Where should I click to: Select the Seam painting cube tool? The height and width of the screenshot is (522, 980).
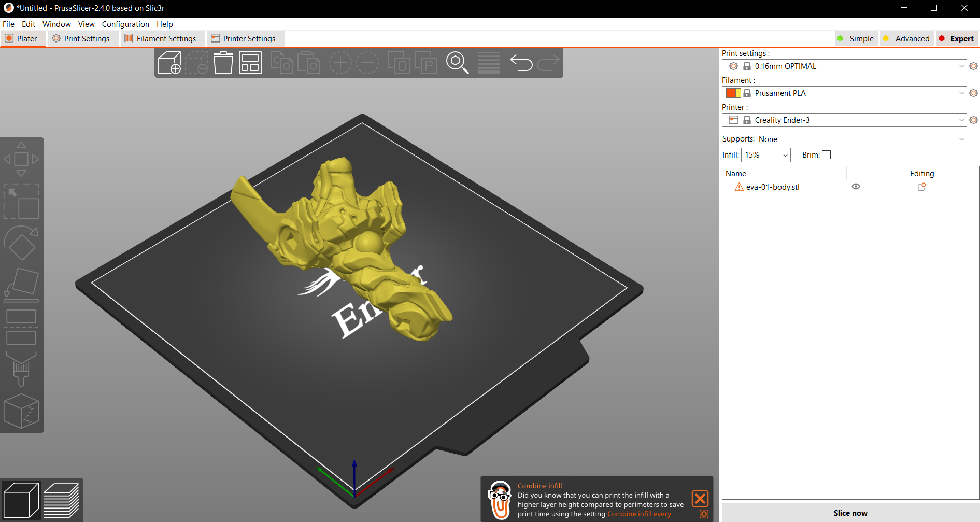pyautogui.click(x=21, y=411)
